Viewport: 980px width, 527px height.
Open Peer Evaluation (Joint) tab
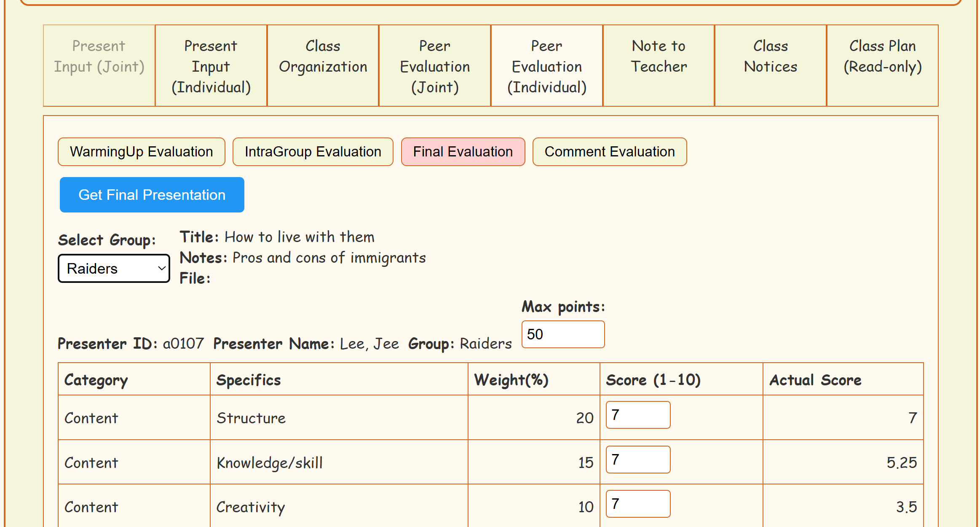click(435, 66)
